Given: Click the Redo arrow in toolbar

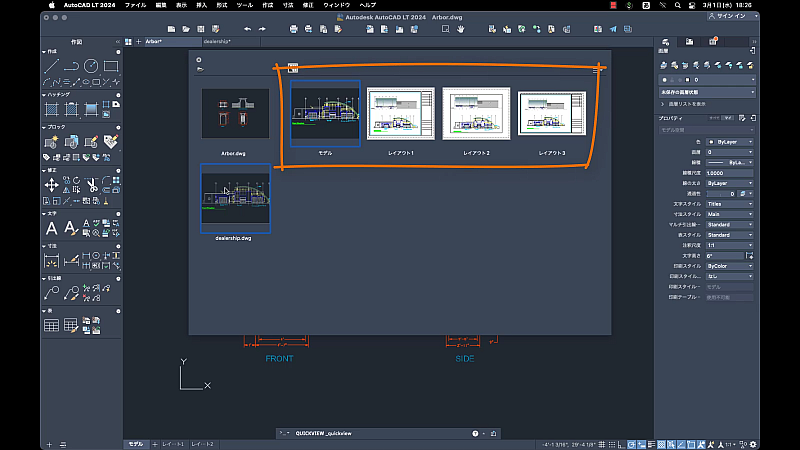Looking at the screenshot, I should (262, 29).
